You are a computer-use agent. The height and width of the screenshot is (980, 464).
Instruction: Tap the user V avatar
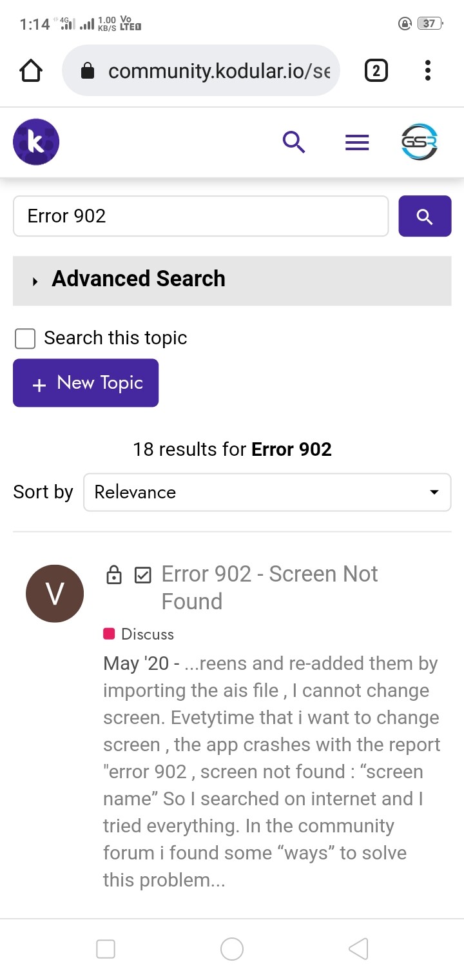click(x=55, y=594)
